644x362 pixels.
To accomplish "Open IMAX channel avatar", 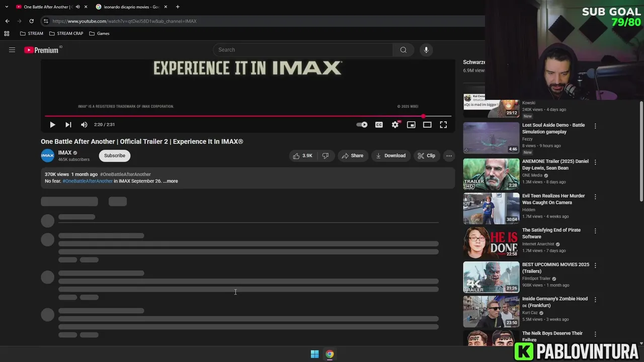I will (x=47, y=156).
